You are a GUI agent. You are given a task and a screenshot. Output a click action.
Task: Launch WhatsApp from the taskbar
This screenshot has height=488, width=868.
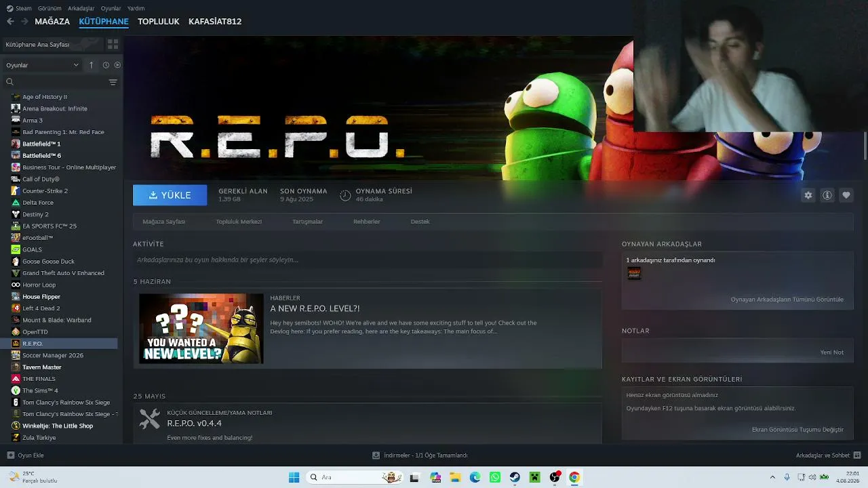coord(495,477)
